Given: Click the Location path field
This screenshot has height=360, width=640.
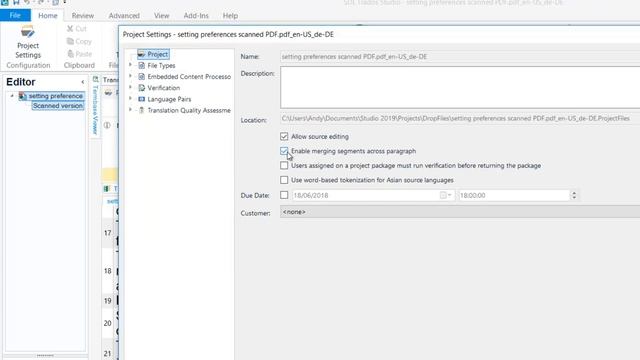Looking at the screenshot, I should (x=460, y=118).
